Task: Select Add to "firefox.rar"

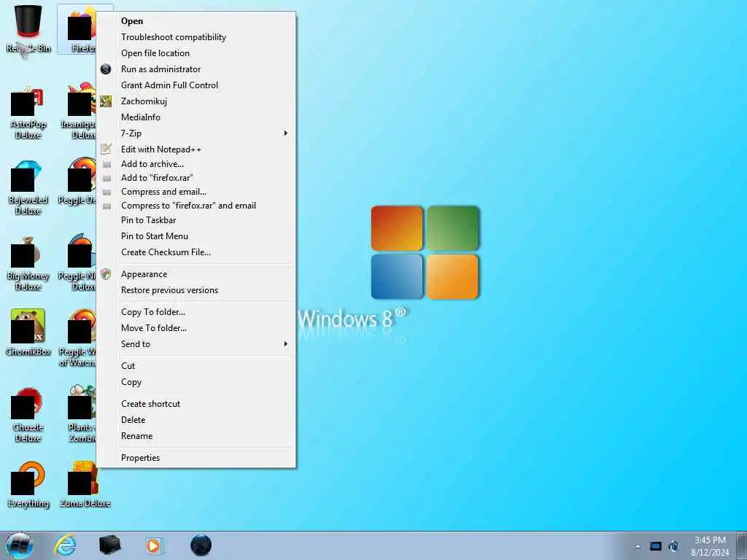Action: [196, 178]
